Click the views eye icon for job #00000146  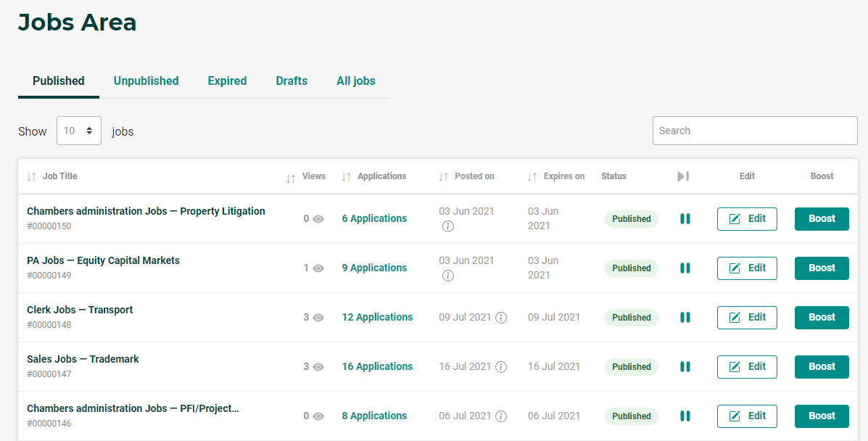coord(318,416)
